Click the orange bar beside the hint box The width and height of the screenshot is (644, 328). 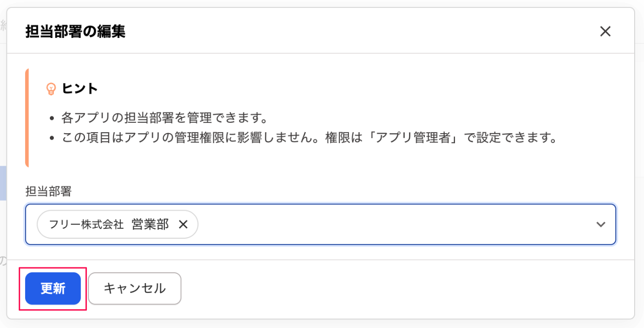pyautogui.click(x=27, y=118)
